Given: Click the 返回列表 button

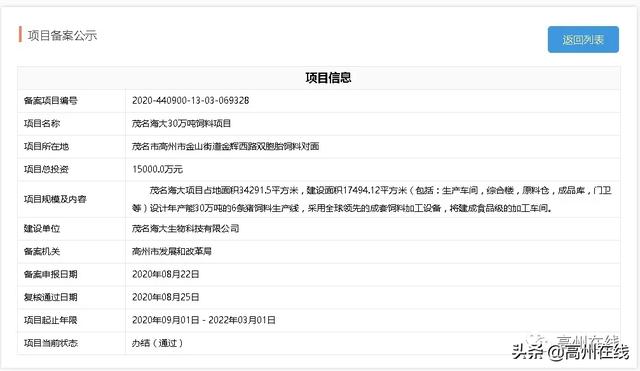Looking at the screenshot, I should [x=583, y=40].
